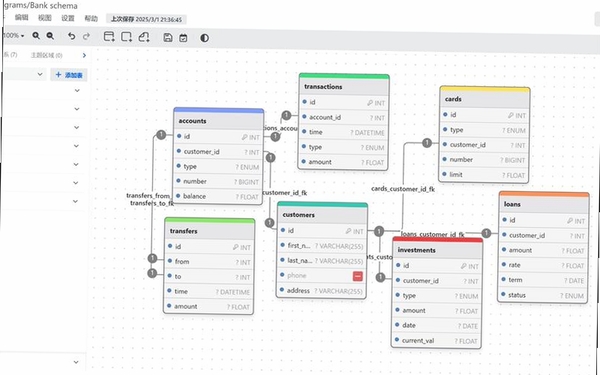Click the cardinality marker beside loans customer_id
Screen dimensions: 600x375
pyautogui.click(x=486, y=233)
